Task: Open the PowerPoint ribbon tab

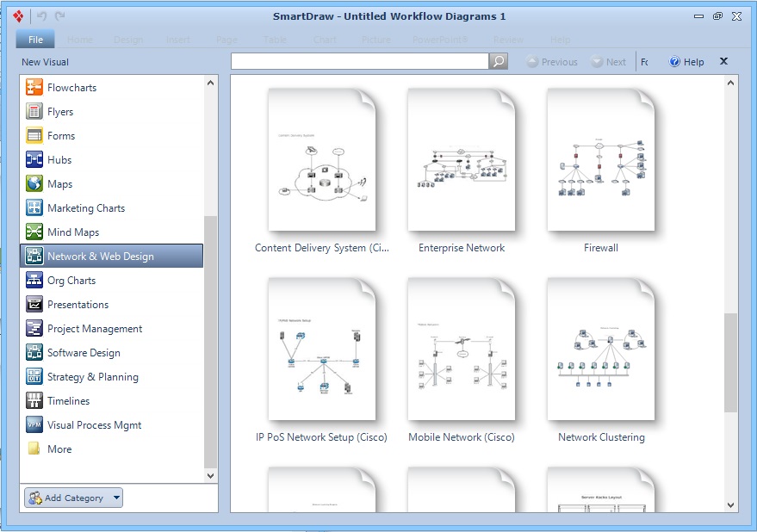Action: tap(440, 40)
